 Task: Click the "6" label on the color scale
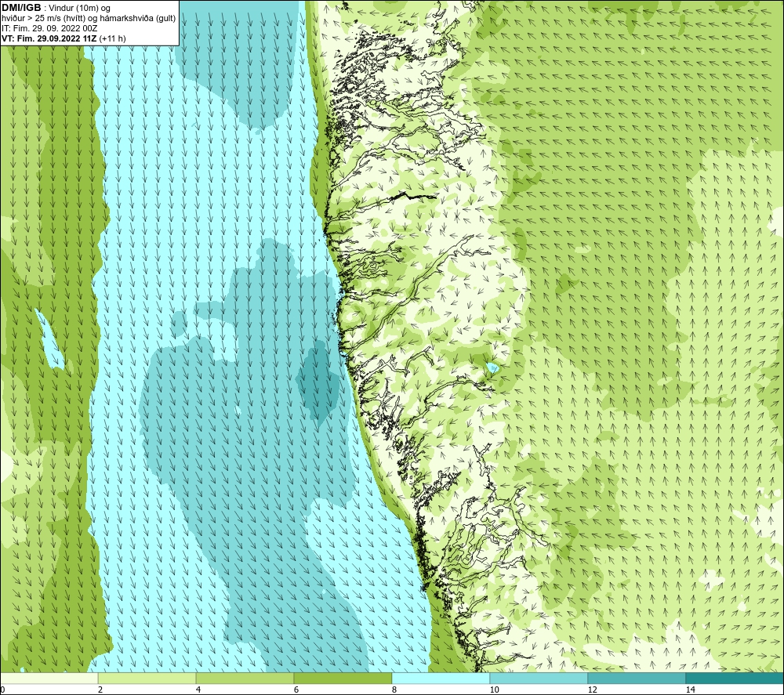296,690
